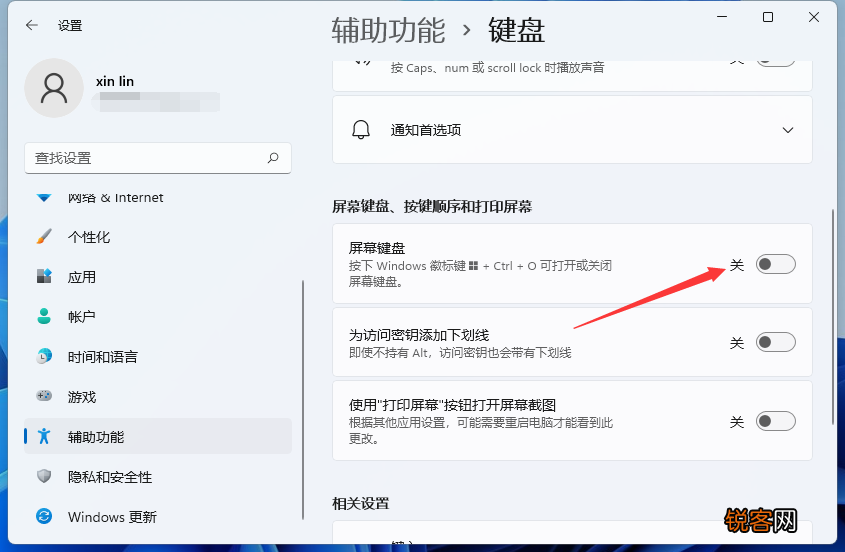Open 个性化 settings section
Image resolution: width=845 pixels, height=552 pixels.
pyautogui.click(x=158, y=237)
